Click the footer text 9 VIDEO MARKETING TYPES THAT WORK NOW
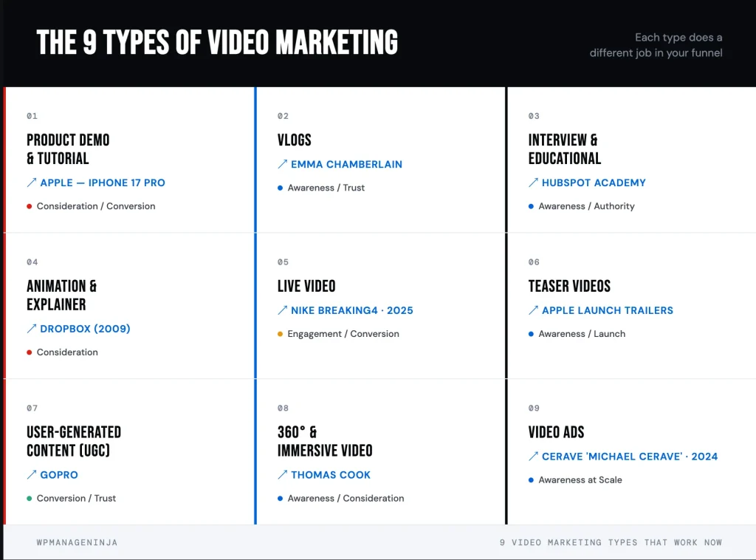Screen dimensions: 756x560 tap(611, 542)
